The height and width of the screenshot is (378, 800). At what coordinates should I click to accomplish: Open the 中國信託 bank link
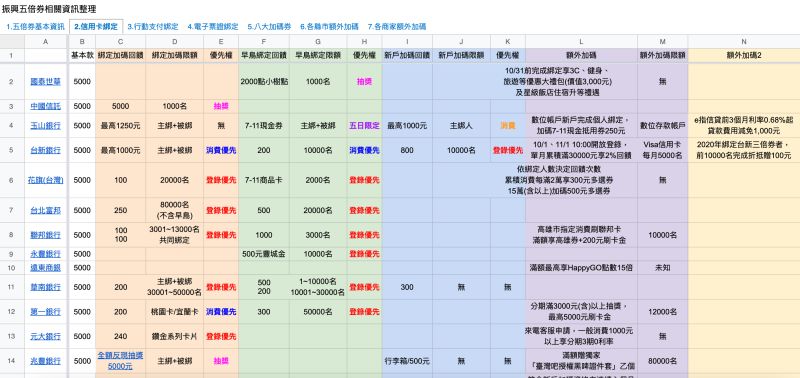click(45, 106)
